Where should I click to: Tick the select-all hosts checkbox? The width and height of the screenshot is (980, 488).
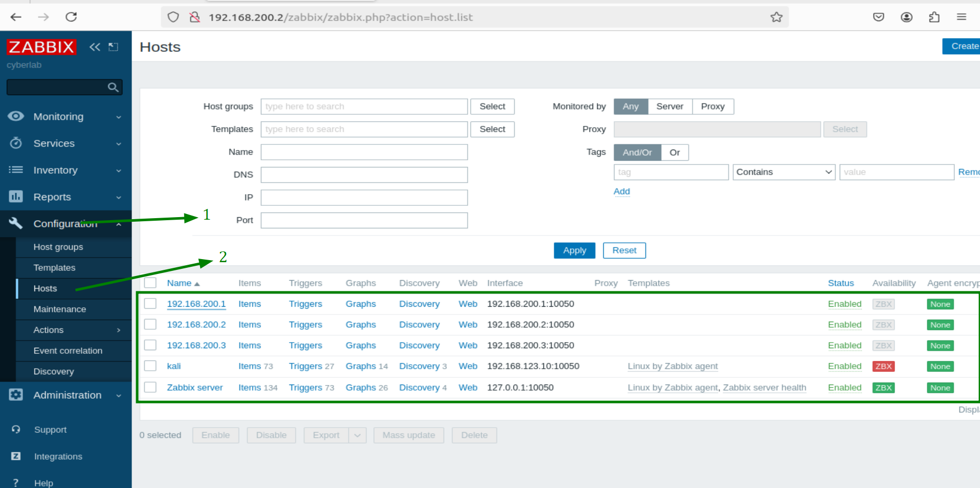(x=150, y=283)
